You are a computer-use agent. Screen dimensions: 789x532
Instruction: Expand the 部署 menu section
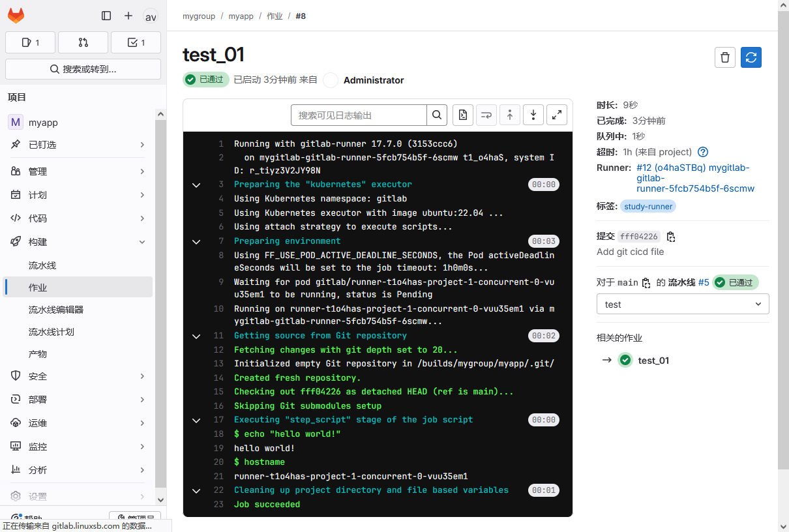(x=78, y=400)
